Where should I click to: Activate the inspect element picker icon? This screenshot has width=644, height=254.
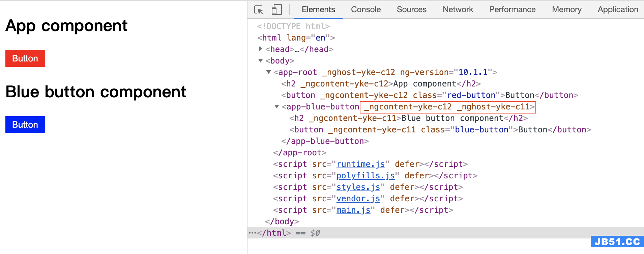pyautogui.click(x=259, y=10)
